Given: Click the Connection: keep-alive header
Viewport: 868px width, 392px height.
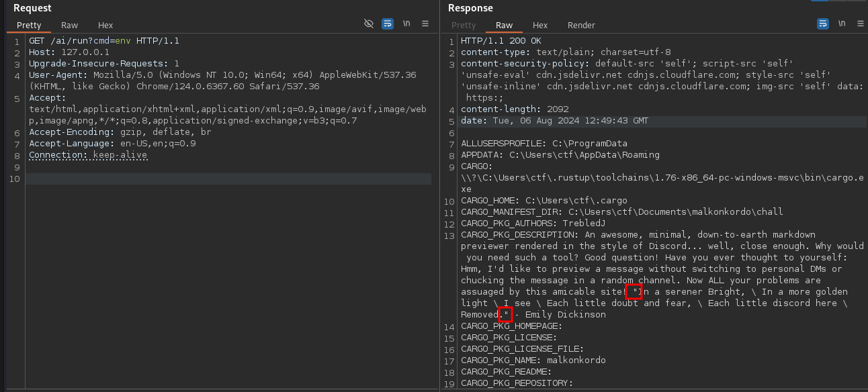Looking at the screenshot, I should (88, 155).
